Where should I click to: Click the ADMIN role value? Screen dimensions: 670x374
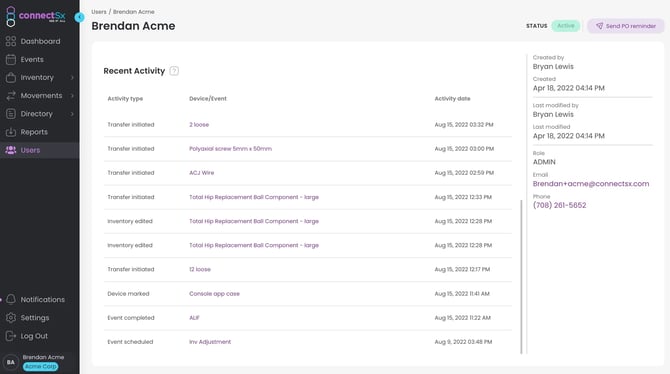(544, 162)
